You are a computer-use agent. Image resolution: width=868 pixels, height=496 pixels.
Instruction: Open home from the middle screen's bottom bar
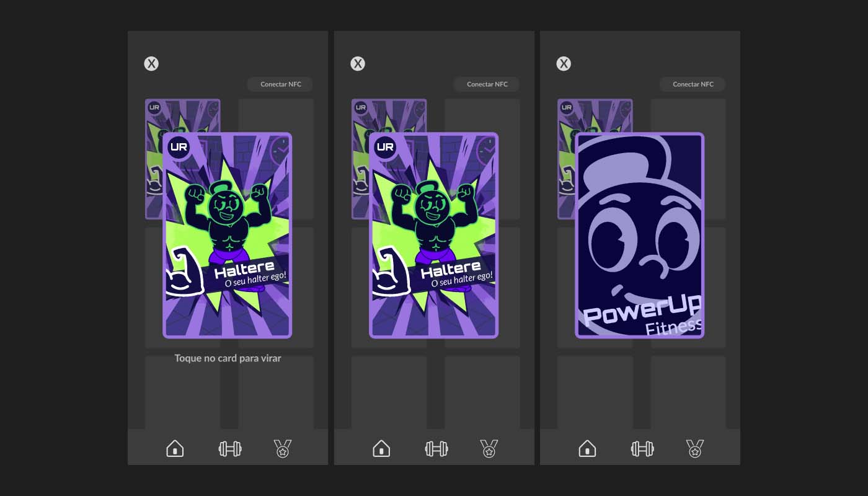(x=381, y=448)
